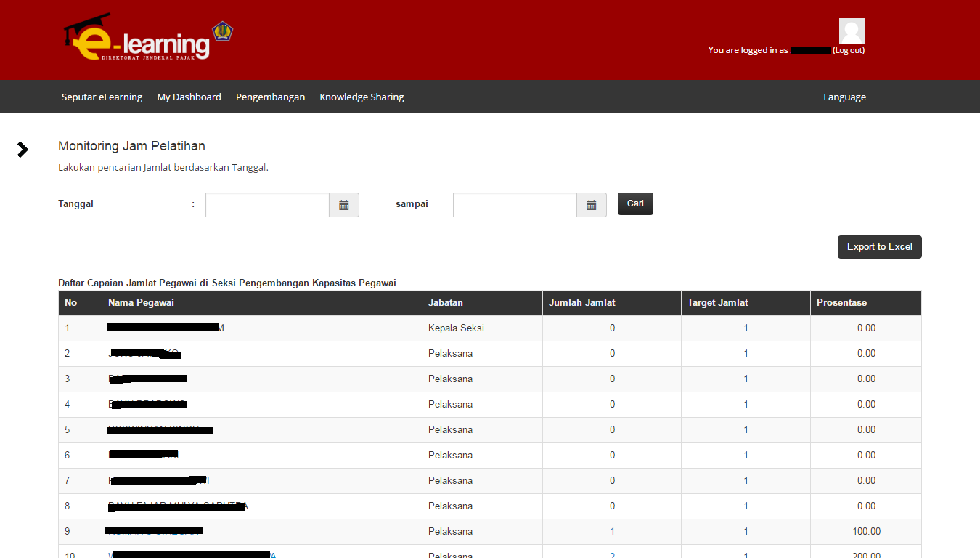Viewport: 980px width, 558px height.
Task: Click the e-learning logo
Action: (x=138, y=36)
